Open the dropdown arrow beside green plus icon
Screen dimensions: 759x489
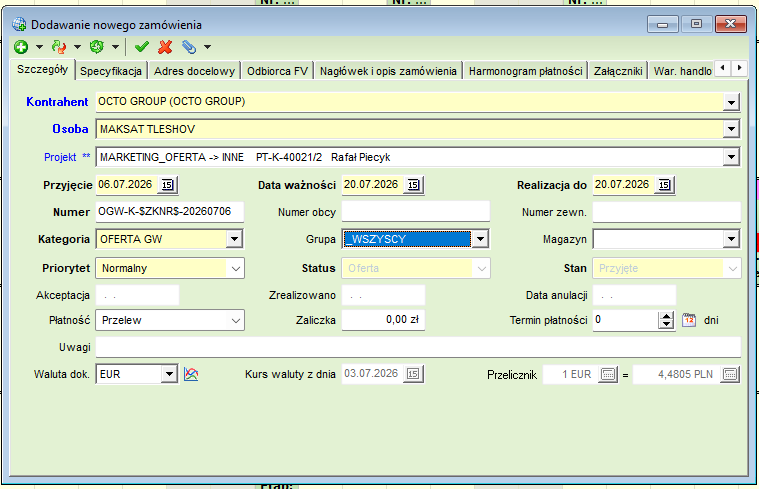tap(39, 47)
